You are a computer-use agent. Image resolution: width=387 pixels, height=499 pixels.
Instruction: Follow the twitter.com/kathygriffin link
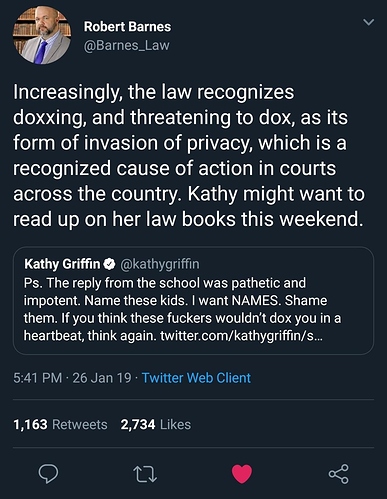click(x=241, y=335)
